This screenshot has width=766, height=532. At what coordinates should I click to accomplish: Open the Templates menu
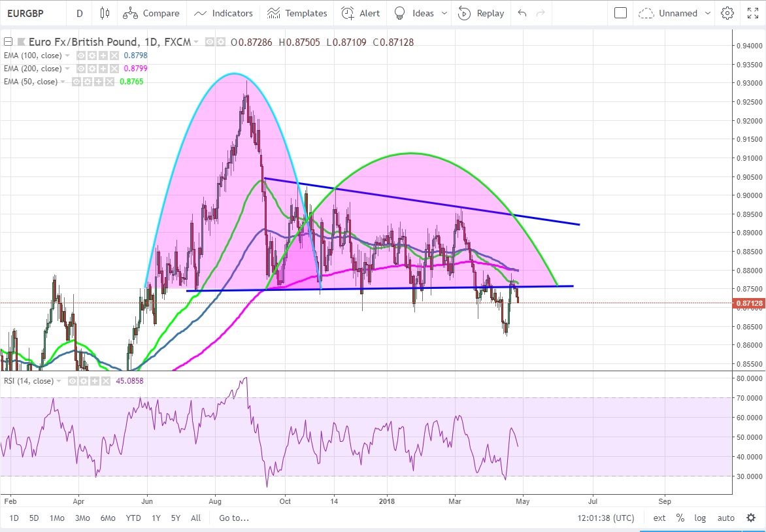[x=297, y=13]
